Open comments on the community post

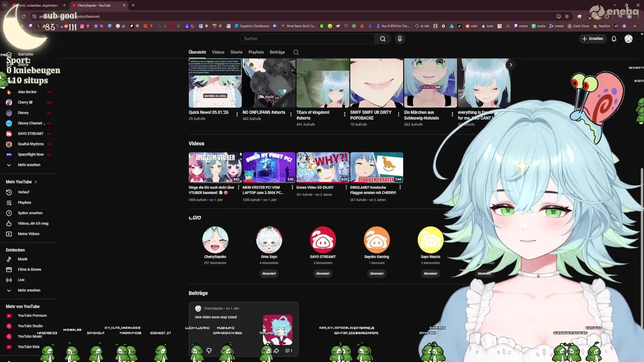point(289,350)
